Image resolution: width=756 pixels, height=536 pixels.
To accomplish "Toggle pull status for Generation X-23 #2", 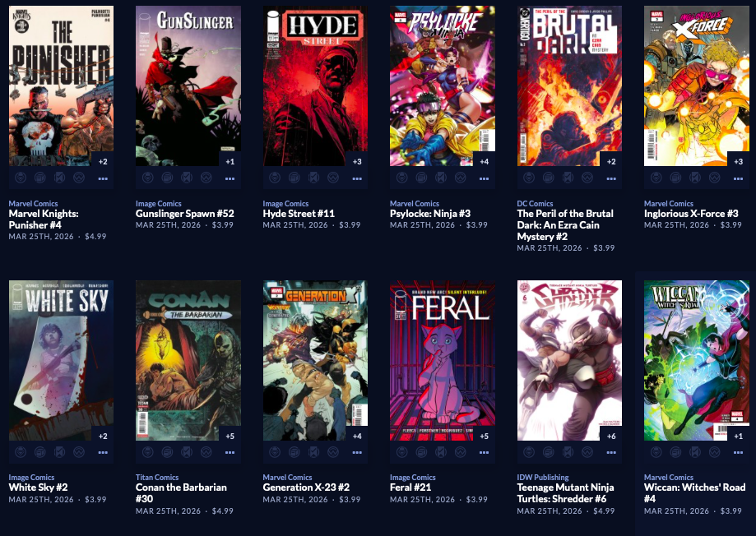I will tap(274, 452).
